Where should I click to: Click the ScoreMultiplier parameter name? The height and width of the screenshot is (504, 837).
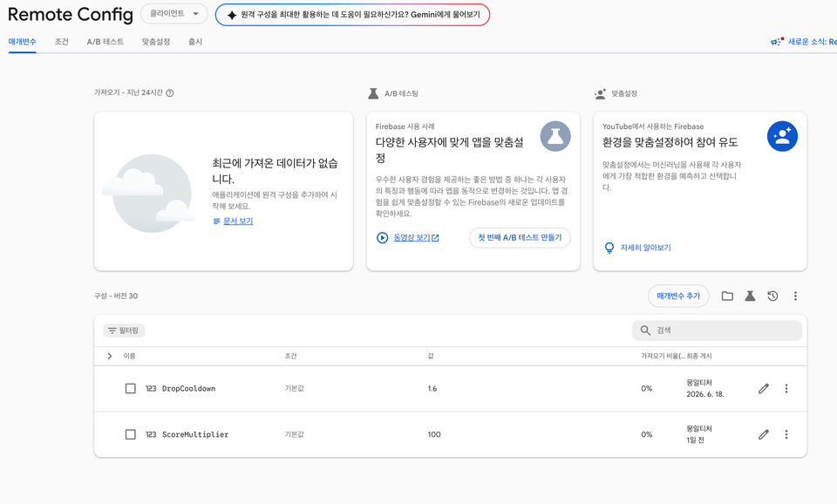pos(195,434)
